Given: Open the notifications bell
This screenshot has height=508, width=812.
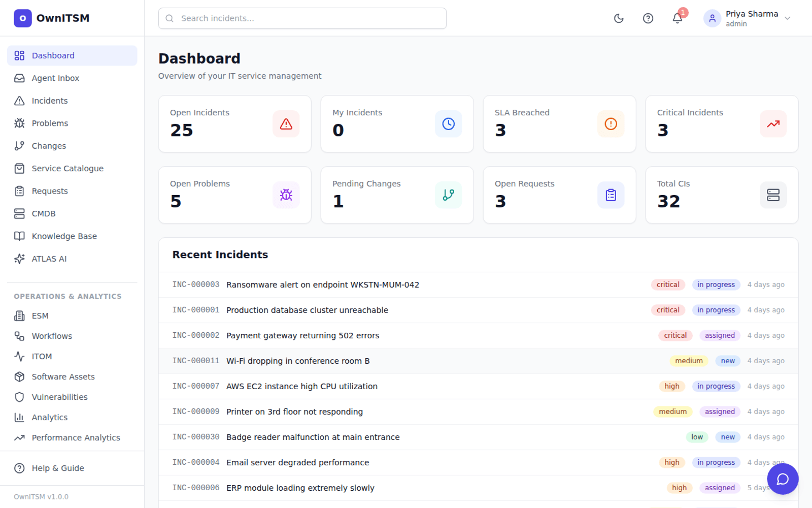Looking at the screenshot, I should point(677,18).
